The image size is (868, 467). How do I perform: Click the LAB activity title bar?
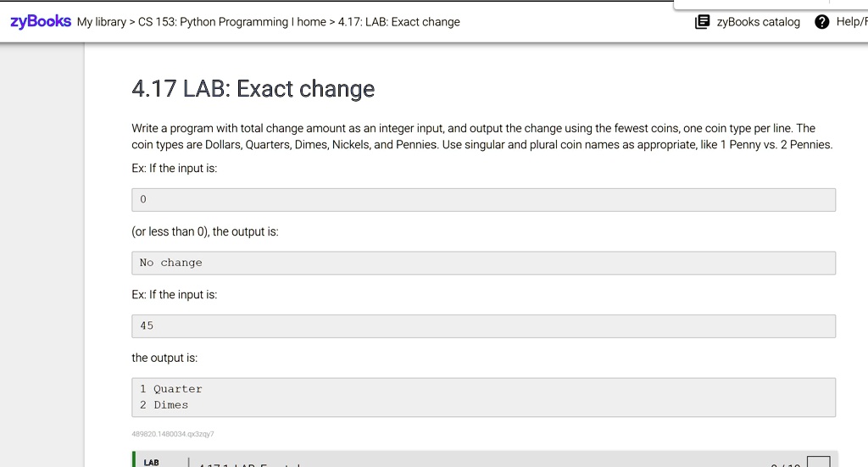coord(483,462)
